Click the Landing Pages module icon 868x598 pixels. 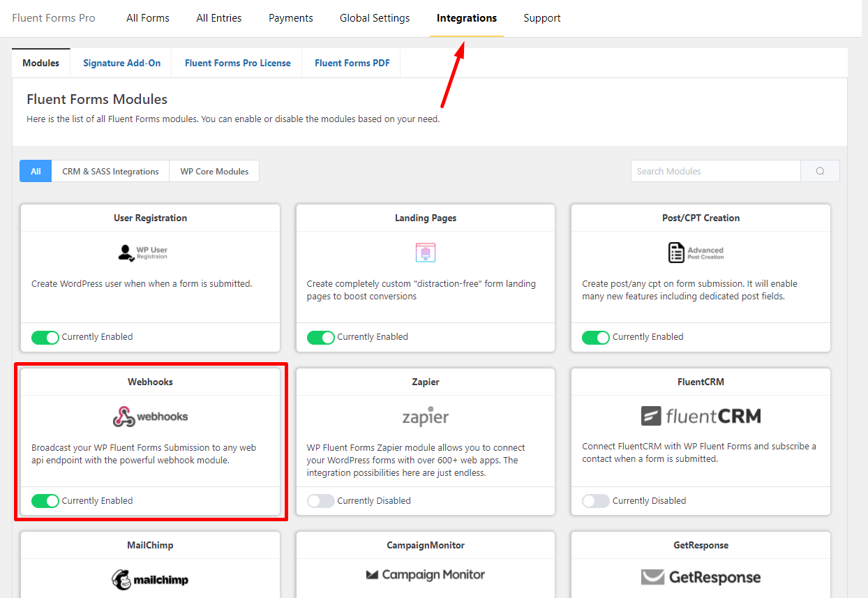[425, 253]
